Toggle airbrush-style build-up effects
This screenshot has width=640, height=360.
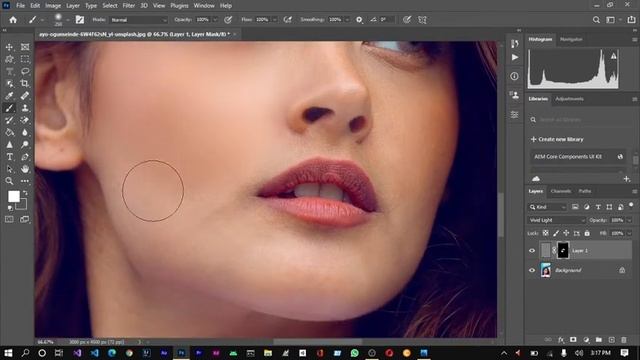tap(288, 20)
